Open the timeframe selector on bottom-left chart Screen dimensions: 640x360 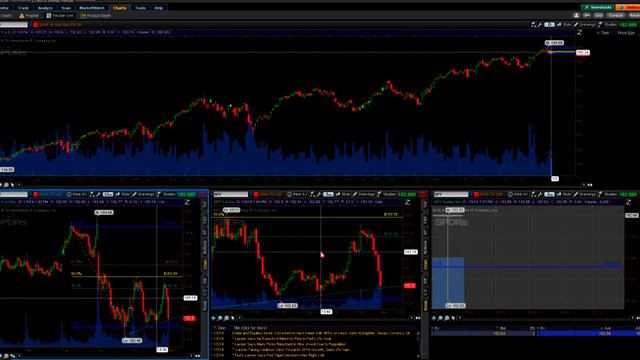pos(108,194)
